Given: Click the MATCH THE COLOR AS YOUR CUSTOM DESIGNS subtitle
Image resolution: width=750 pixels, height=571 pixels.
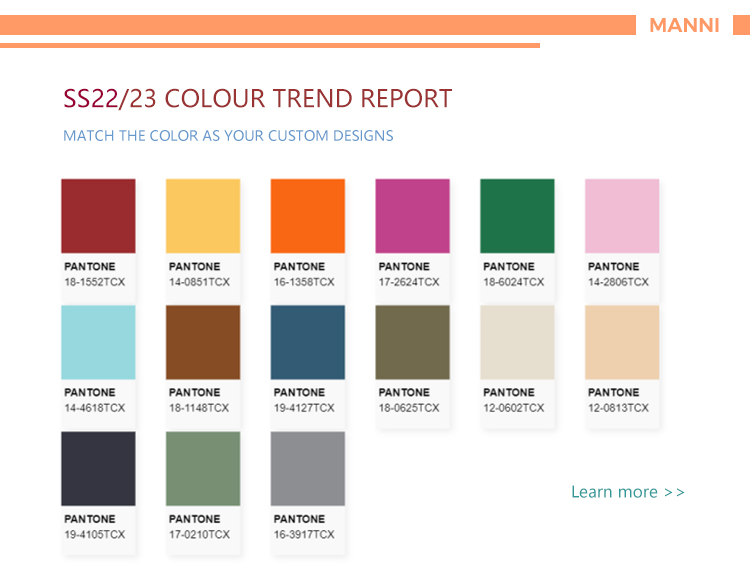Looking at the screenshot, I should [228, 136].
